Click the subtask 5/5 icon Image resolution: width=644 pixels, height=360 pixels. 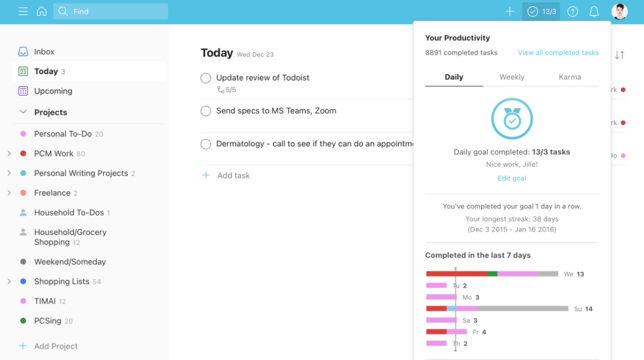click(x=221, y=89)
